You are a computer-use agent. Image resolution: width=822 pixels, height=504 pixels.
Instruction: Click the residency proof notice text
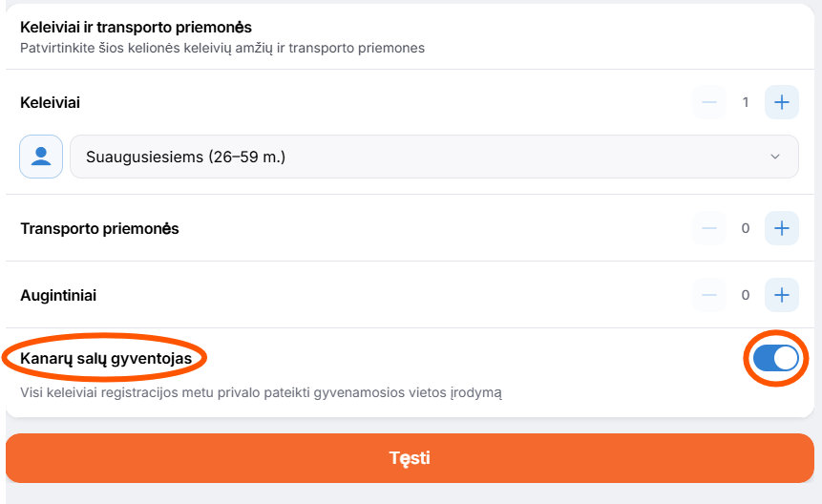click(261, 392)
